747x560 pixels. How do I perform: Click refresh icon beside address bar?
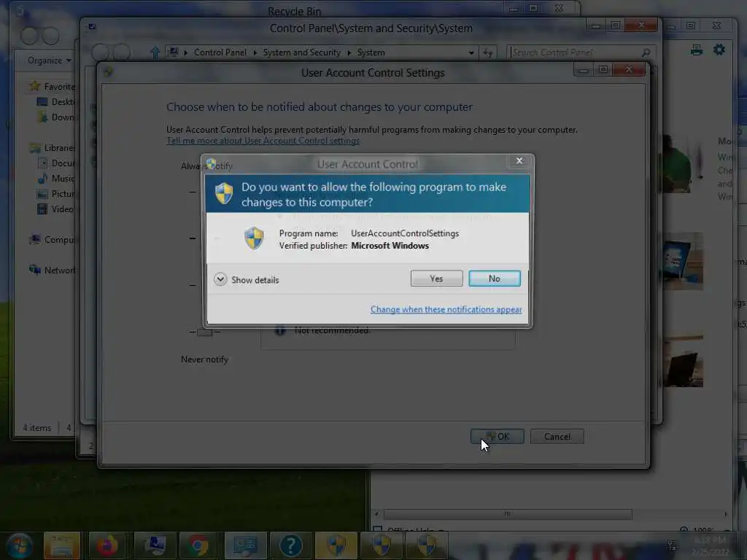click(x=487, y=52)
